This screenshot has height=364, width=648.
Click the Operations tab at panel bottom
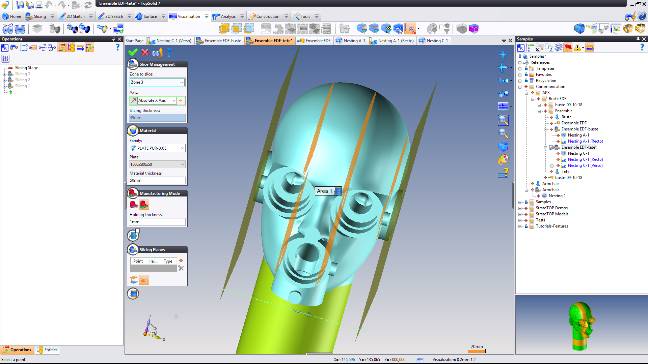(17, 350)
